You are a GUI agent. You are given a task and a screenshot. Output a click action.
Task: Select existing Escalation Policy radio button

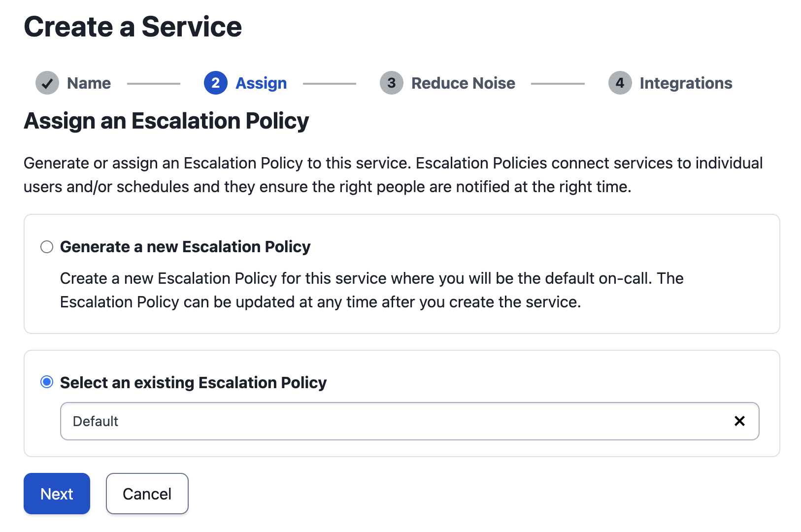pyautogui.click(x=47, y=382)
